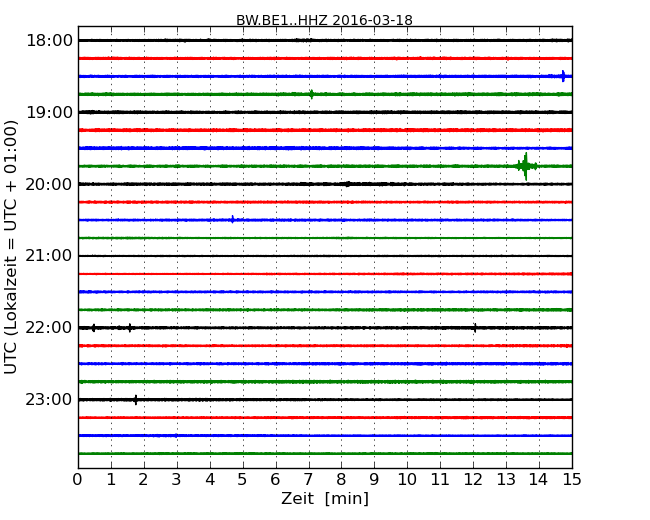Click the 18:00 time label
650x520 pixels.
[x=49, y=41]
